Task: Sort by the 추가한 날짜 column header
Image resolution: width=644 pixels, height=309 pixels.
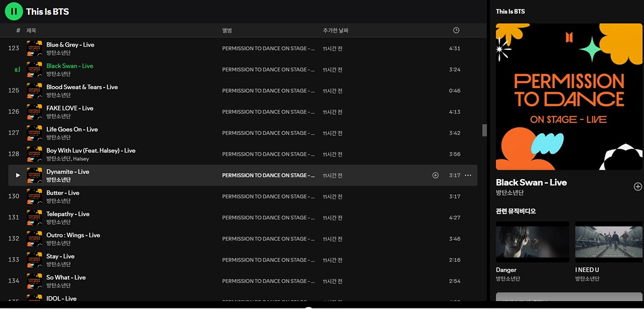Action: (335, 31)
